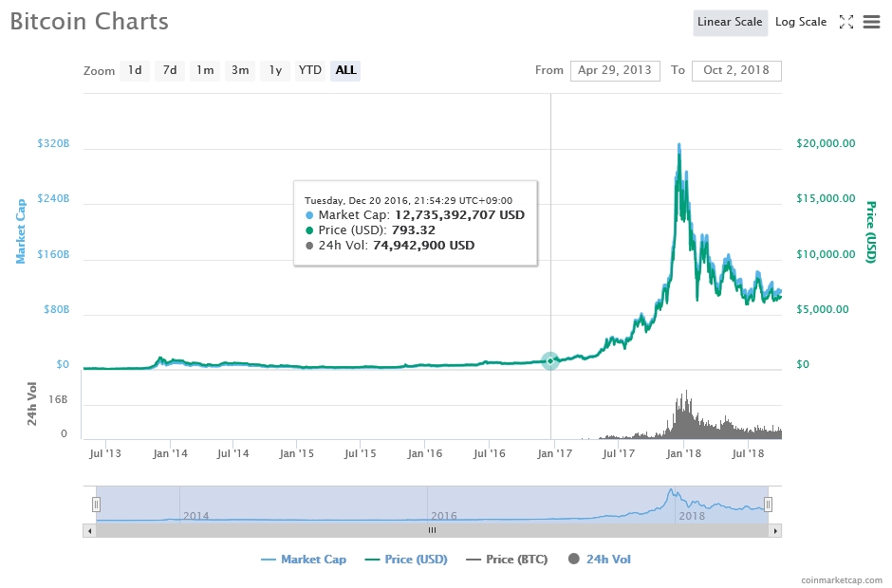892x588 pixels.
Task: Select the 1d zoom range
Action: pos(135,70)
